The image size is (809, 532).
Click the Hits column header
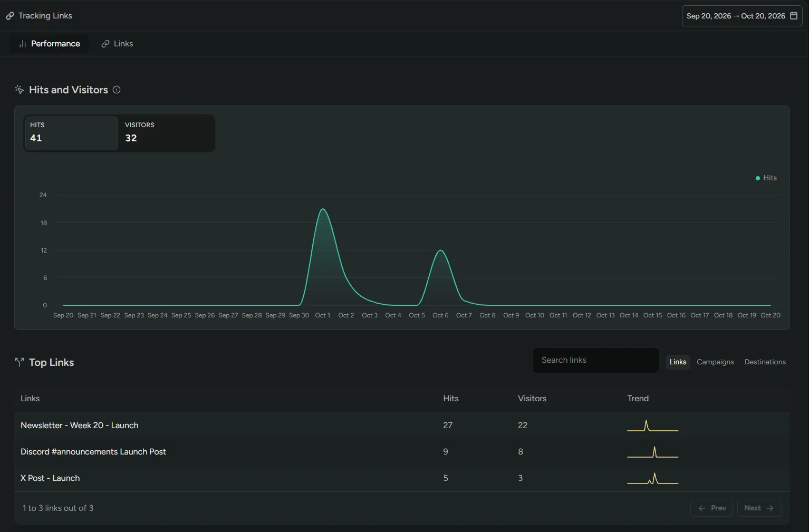coord(451,399)
